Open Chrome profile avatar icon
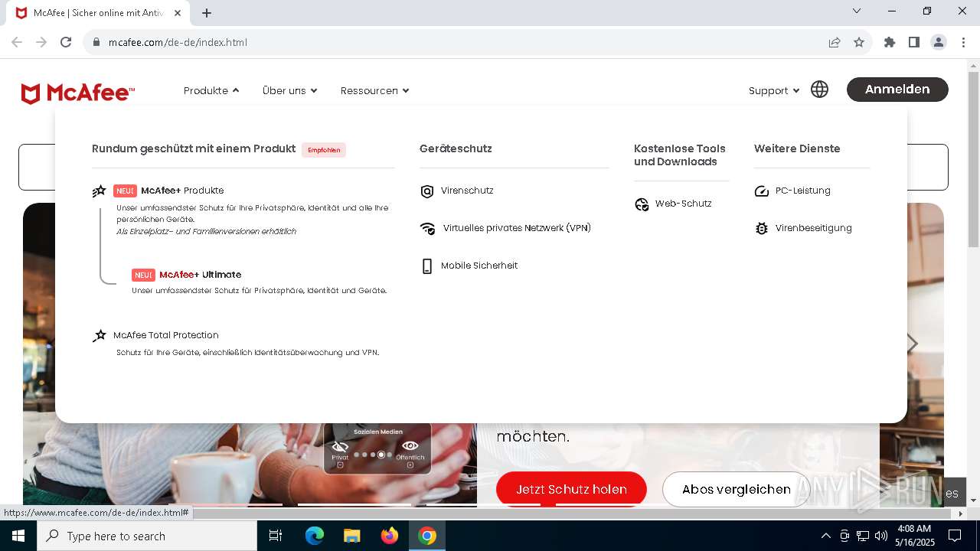The width and height of the screenshot is (980, 551). [x=939, y=42]
